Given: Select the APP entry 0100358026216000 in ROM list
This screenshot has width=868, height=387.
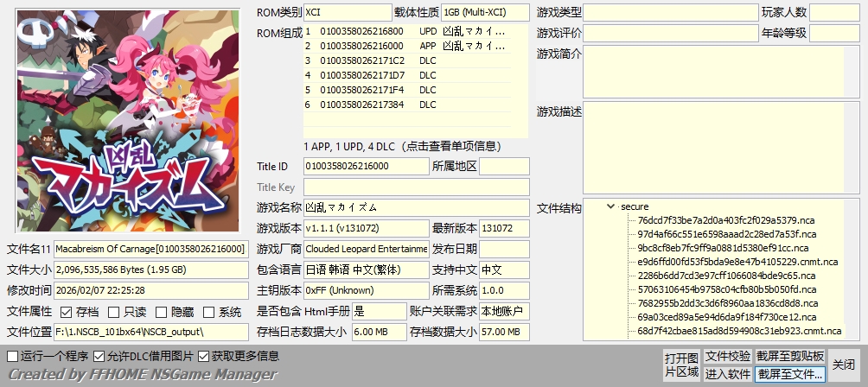Looking at the screenshot, I should pos(415,46).
